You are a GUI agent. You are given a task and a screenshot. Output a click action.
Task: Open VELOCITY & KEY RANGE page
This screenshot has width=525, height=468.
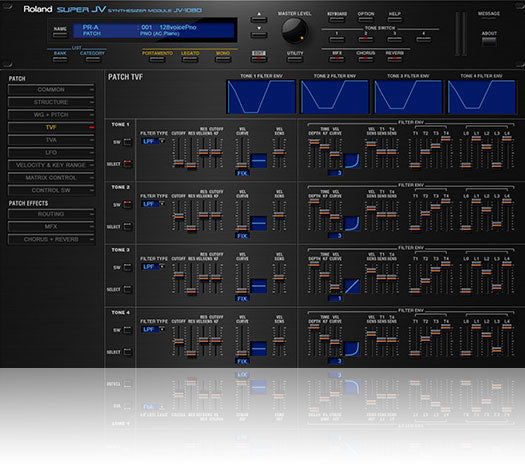[x=51, y=165]
